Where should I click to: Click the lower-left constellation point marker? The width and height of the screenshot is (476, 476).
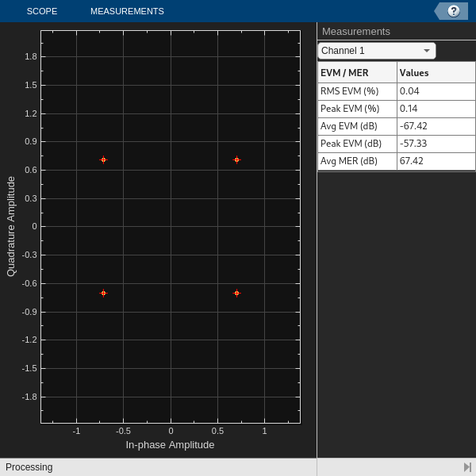(x=103, y=294)
